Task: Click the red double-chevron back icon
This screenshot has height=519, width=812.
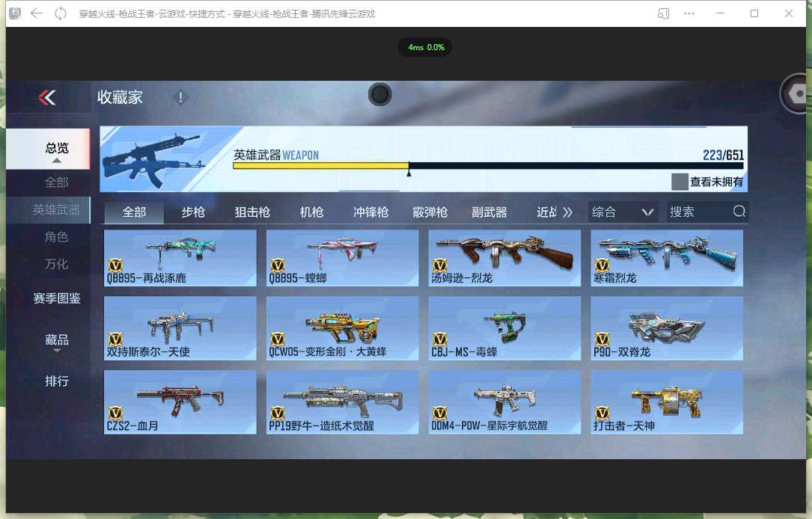Action: 47,97
